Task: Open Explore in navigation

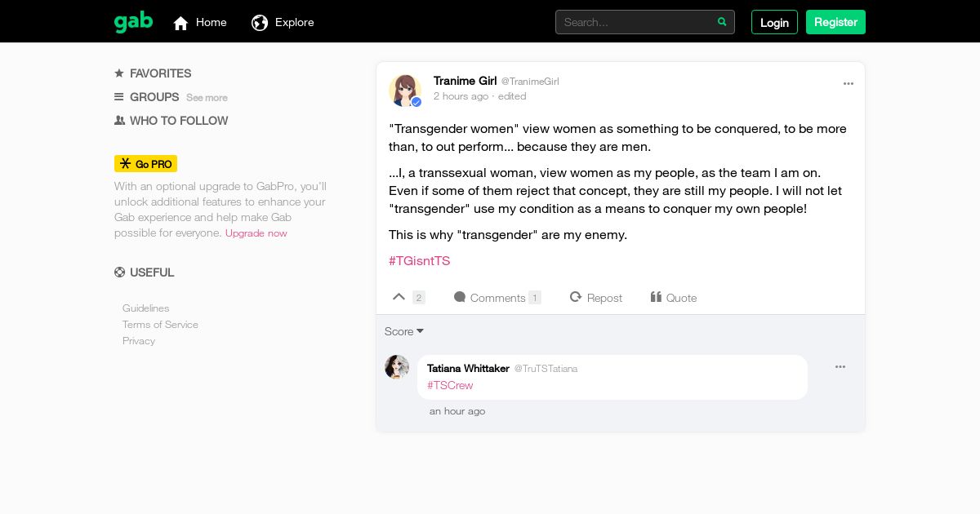Action: (295, 22)
